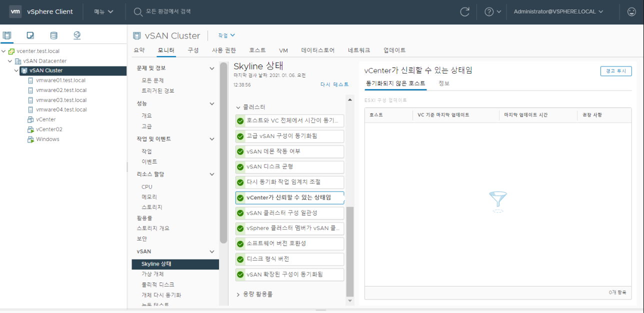Open 모든 문제 in monitor menu

(x=152, y=80)
